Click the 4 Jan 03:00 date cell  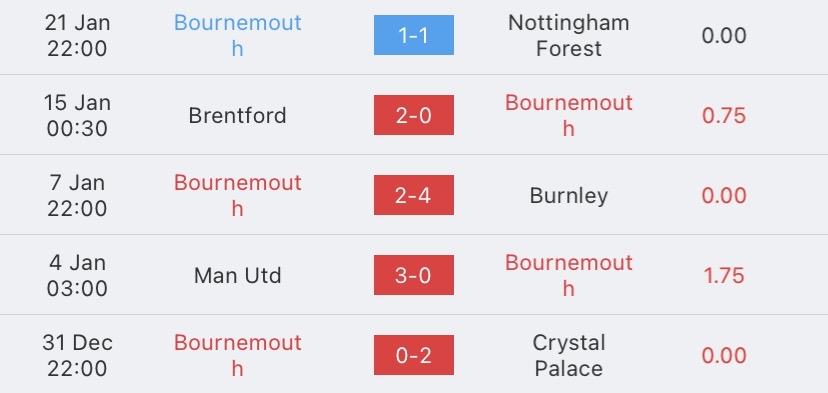point(77,275)
